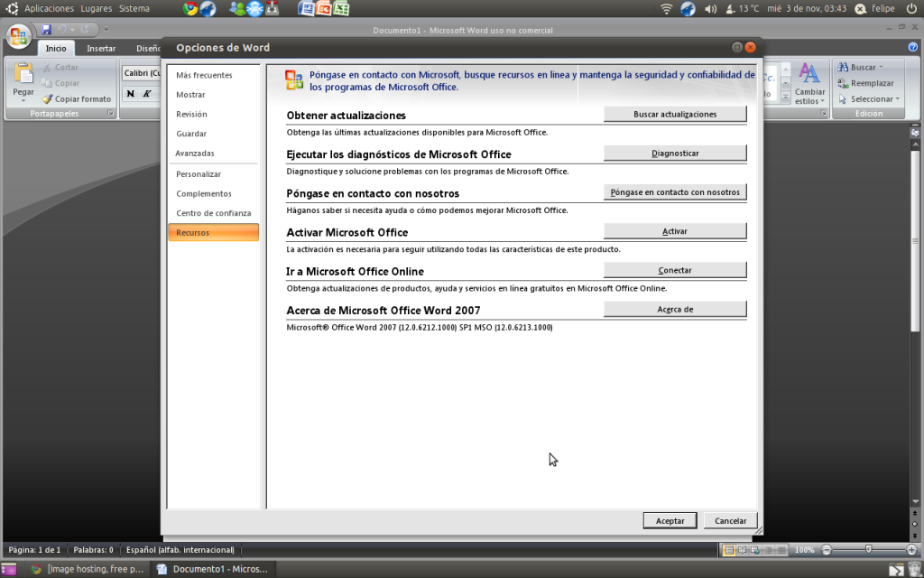The width and height of the screenshot is (924, 578).
Task: Open the Buscar dropdown arrow
Action: pyautogui.click(x=881, y=68)
